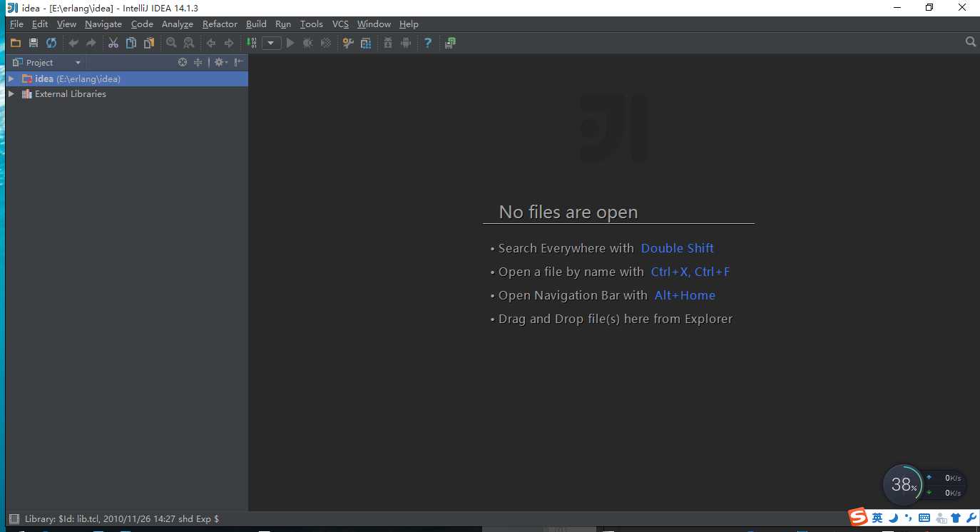This screenshot has width=980, height=532.
Task: Click the Synchronize refresh icon
Action: coord(51,43)
